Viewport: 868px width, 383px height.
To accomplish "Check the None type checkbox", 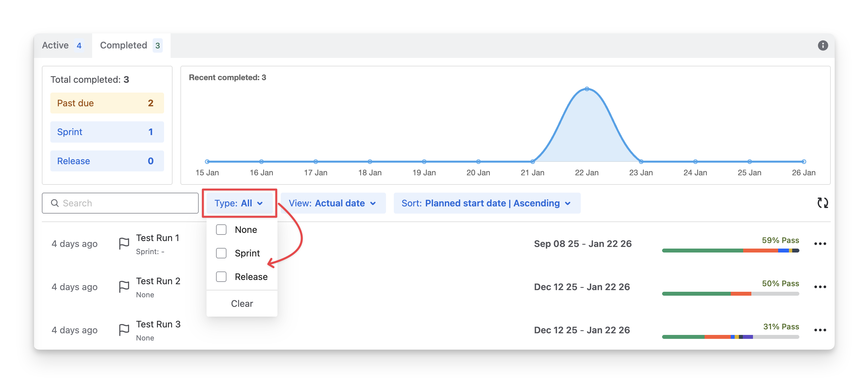I will (x=221, y=230).
